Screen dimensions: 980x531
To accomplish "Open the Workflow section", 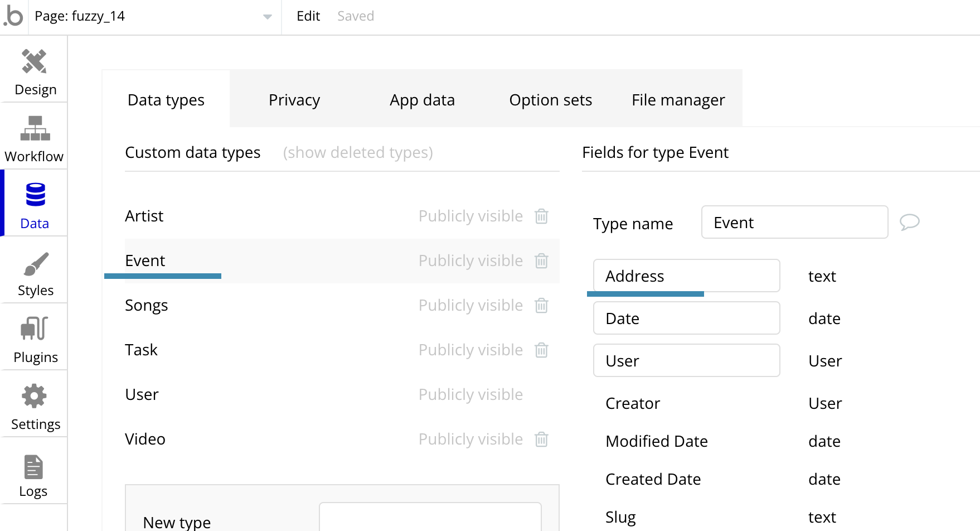I will (35, 138).
